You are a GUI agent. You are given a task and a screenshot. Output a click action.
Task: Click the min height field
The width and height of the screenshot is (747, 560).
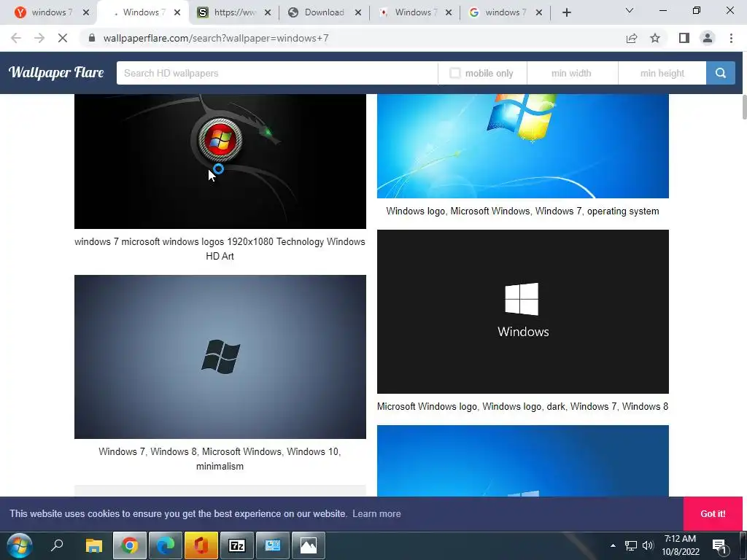(662, 73)
